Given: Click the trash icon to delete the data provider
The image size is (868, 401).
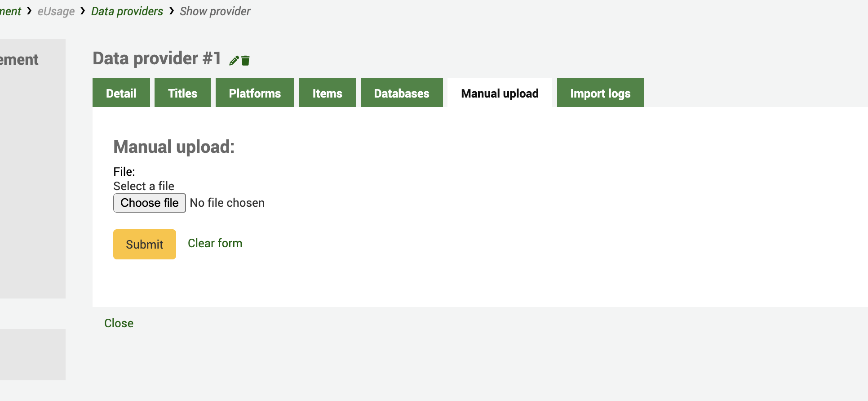Looking at the screenshot, I should 245,61.
